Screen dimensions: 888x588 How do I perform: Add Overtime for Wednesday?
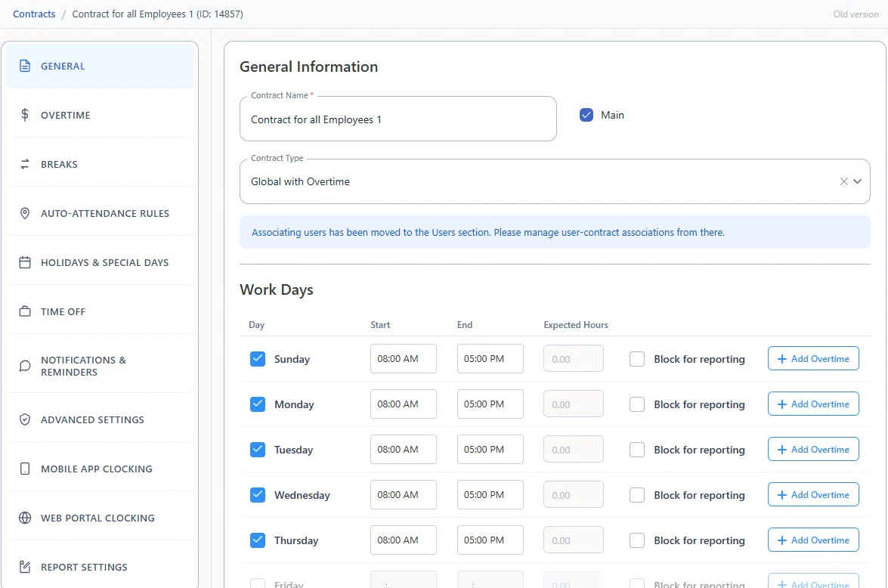pyautogui.click(x=813, y=494)
